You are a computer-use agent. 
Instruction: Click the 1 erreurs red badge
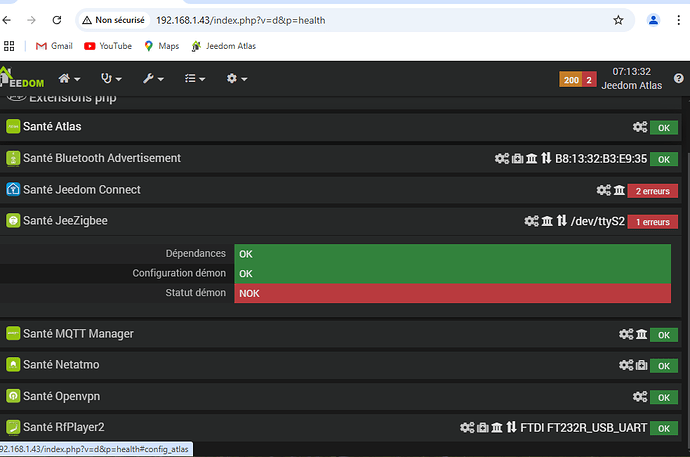653,222
